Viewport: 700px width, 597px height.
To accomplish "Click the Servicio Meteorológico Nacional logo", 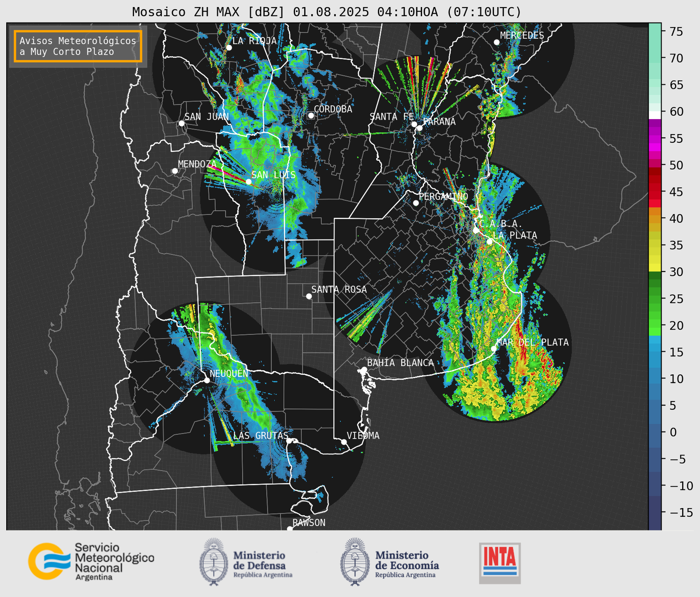I will 91,561.
